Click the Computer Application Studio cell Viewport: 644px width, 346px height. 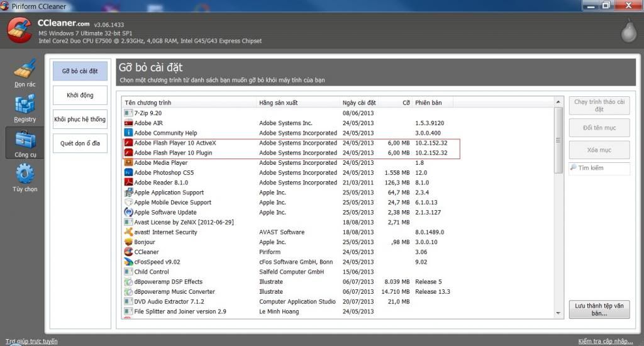297,301
